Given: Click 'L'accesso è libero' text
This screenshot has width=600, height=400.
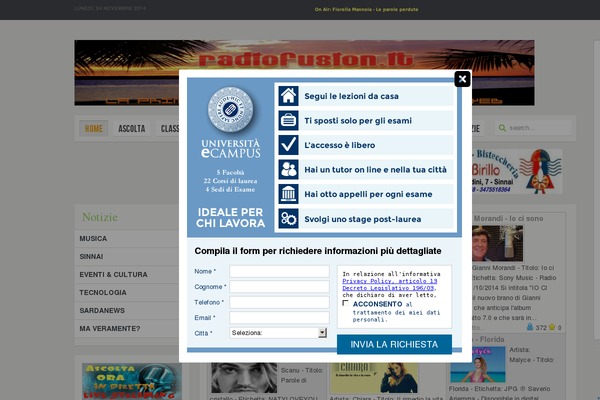Looking at the screenshot, I should (x=339, y=145).
